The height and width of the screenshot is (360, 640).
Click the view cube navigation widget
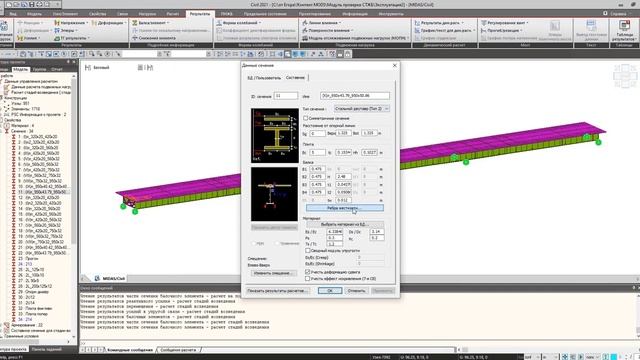point(625,76)
